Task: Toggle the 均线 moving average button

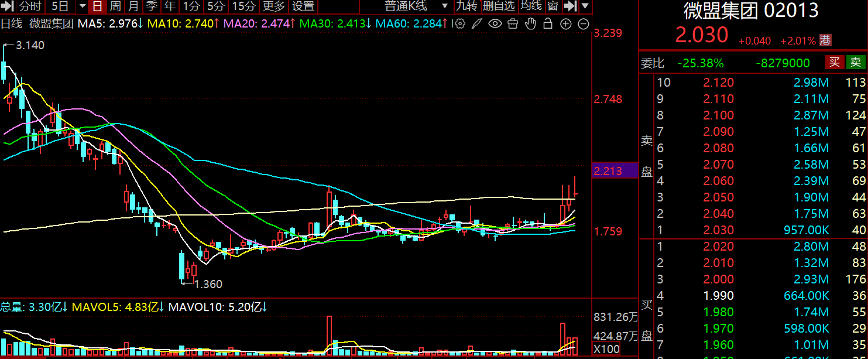Action: [531, 6]
